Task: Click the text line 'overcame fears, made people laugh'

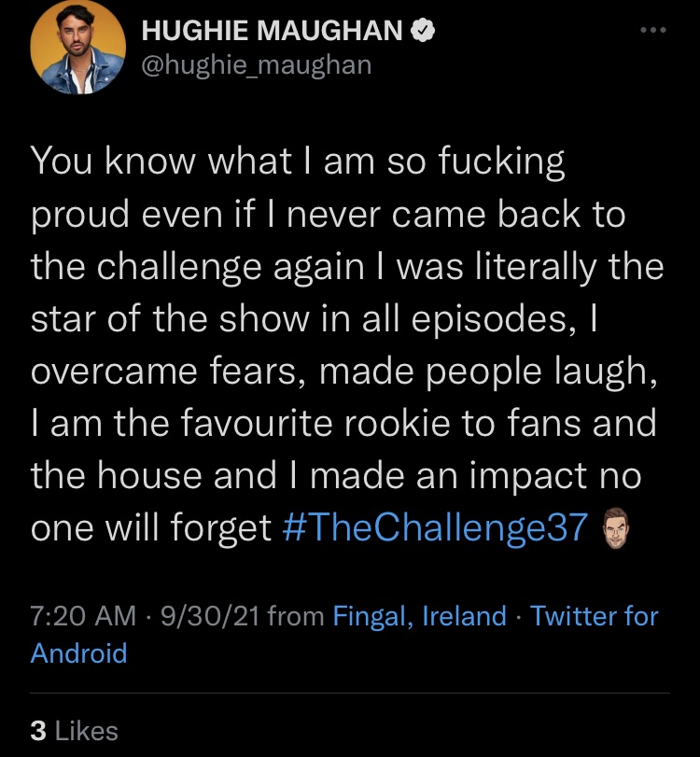Action: point(343,371)
